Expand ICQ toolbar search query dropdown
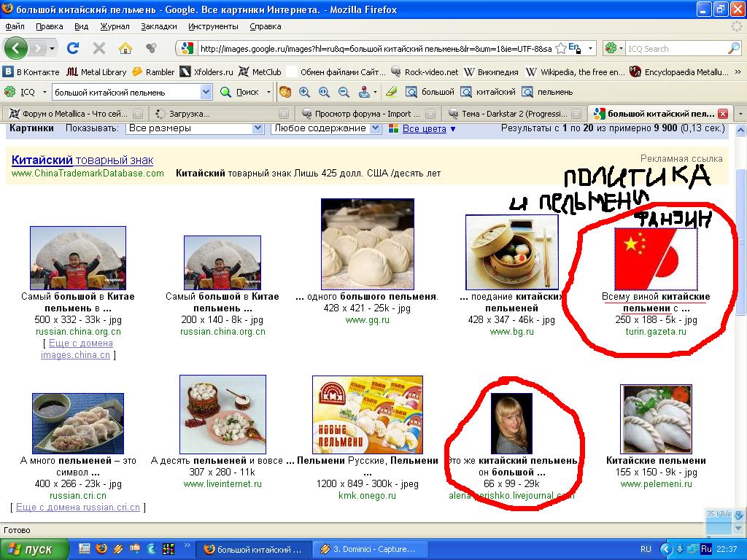747x560 pixels. [x=206, y=92]
